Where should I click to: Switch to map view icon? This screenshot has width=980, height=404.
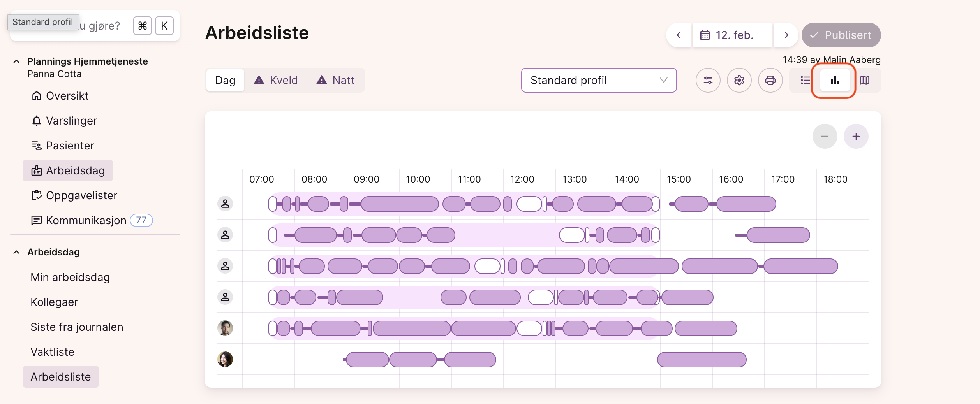point(865,80)
